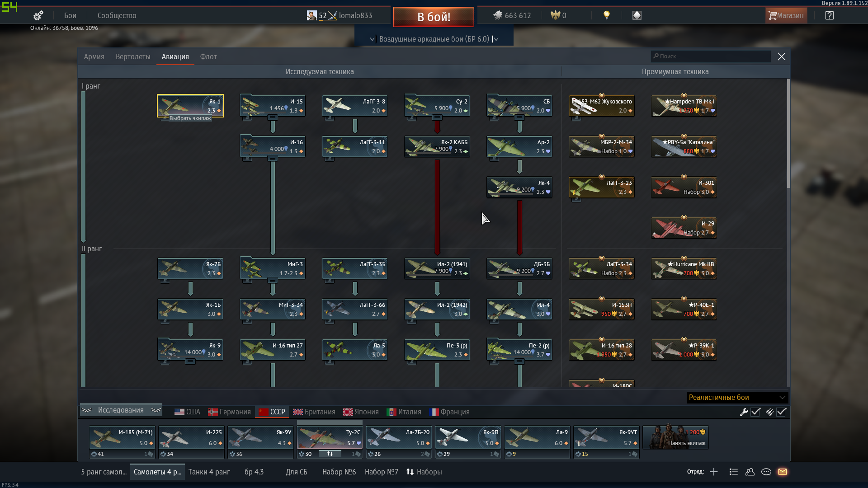Select the premium Hurricane Mk.IIB card

point(684,268)
